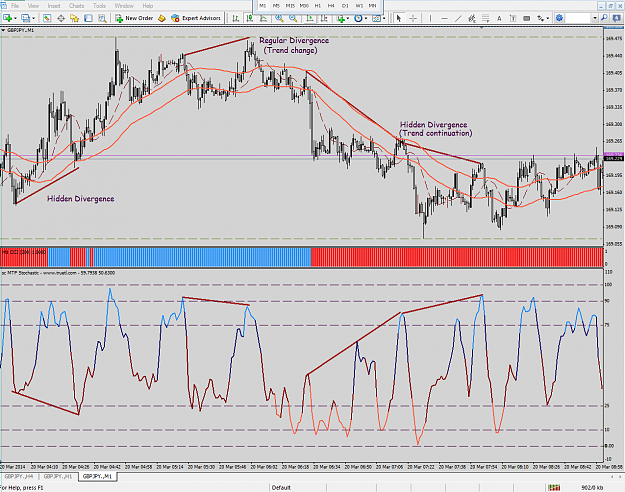
Task: Toggle the Expert Advisors button
Action: pos(196,18)
